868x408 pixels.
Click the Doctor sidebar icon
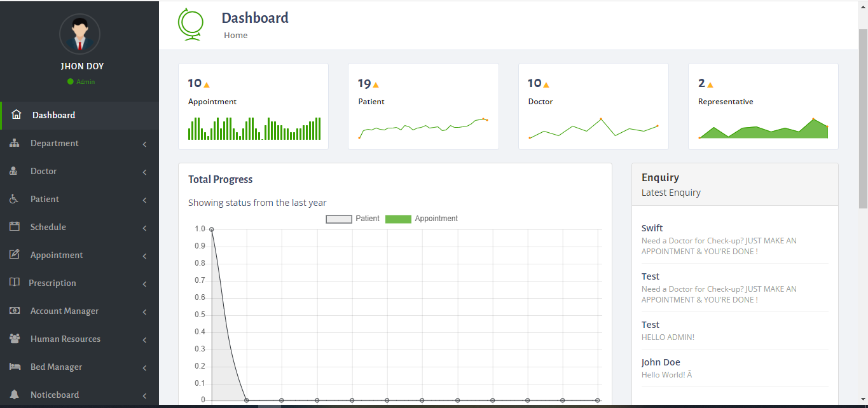click(x=15, y=171)
